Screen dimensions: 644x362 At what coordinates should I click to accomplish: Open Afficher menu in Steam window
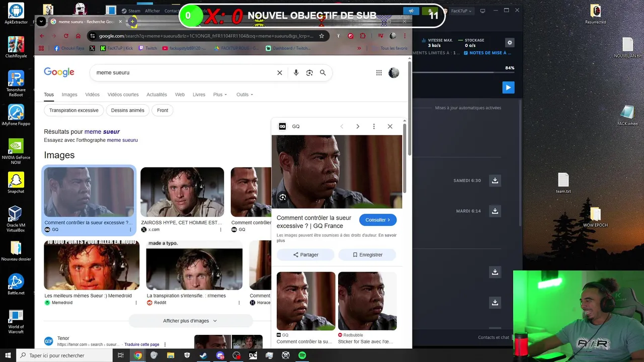pyautogui.click(x=152, y=11)
